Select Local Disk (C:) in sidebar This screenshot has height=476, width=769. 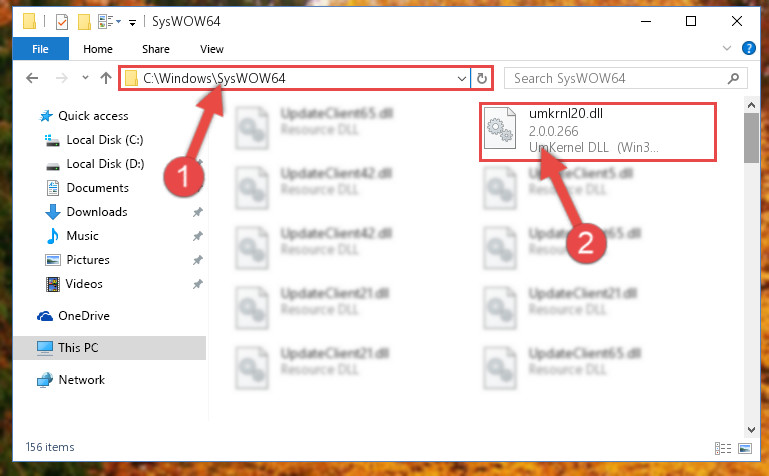pos(105,140)
